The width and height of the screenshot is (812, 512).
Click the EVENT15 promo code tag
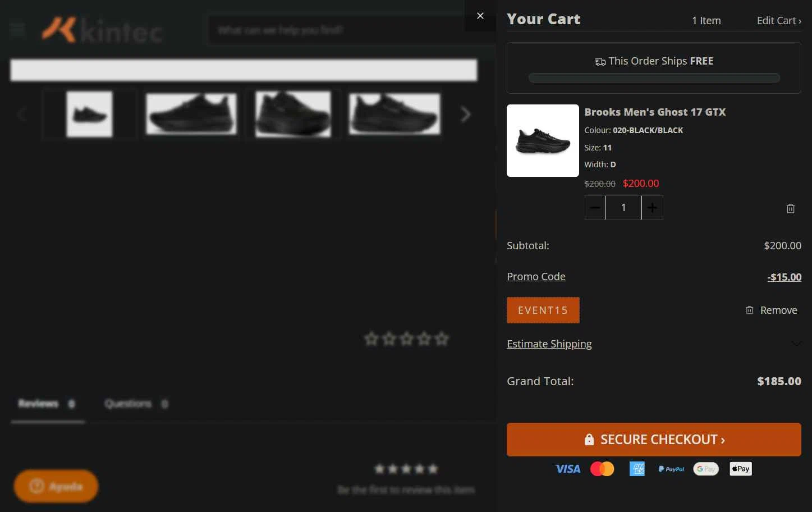[543, 310]
